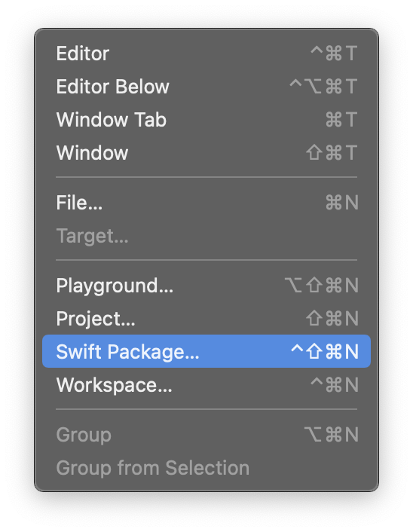This screenshot has width=413, height=532.
Task: Choose Editor Below from the menu
Action: click(x=206, y=86)
